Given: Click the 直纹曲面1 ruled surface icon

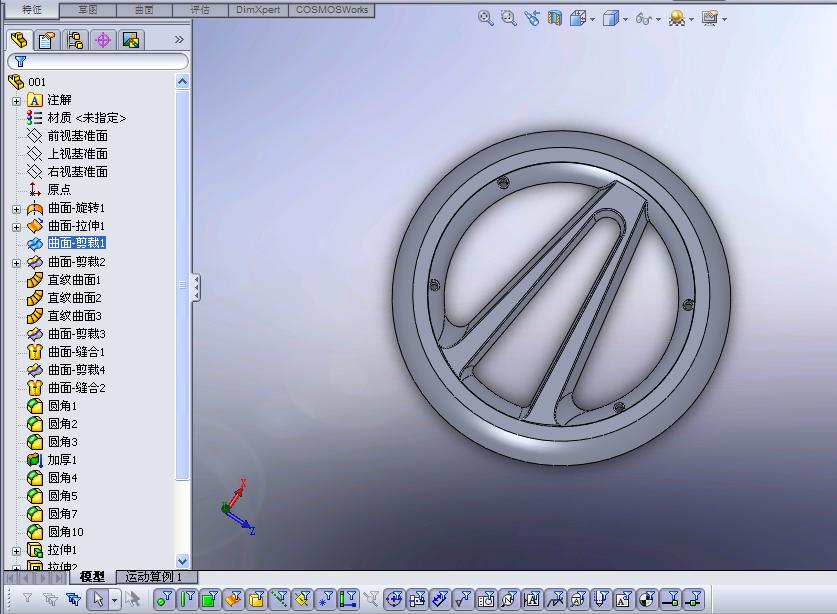Looking at the screenshot, I should tap(35, 280).
